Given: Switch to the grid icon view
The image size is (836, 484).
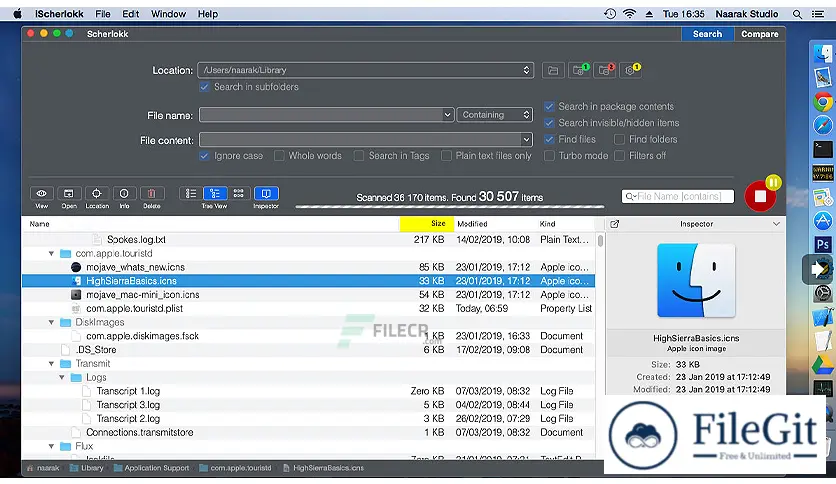Looking at the screenshot, I should coord(238,193).
